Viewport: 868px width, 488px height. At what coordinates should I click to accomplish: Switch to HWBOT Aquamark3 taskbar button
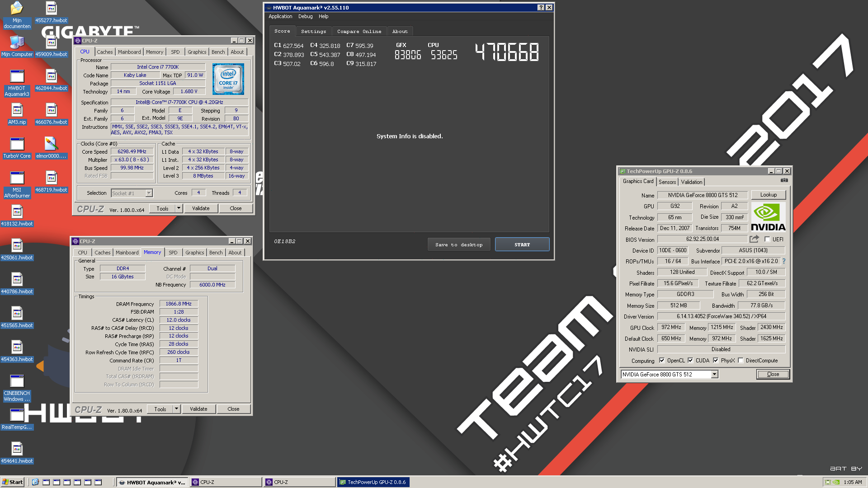[x=151, y=482]
